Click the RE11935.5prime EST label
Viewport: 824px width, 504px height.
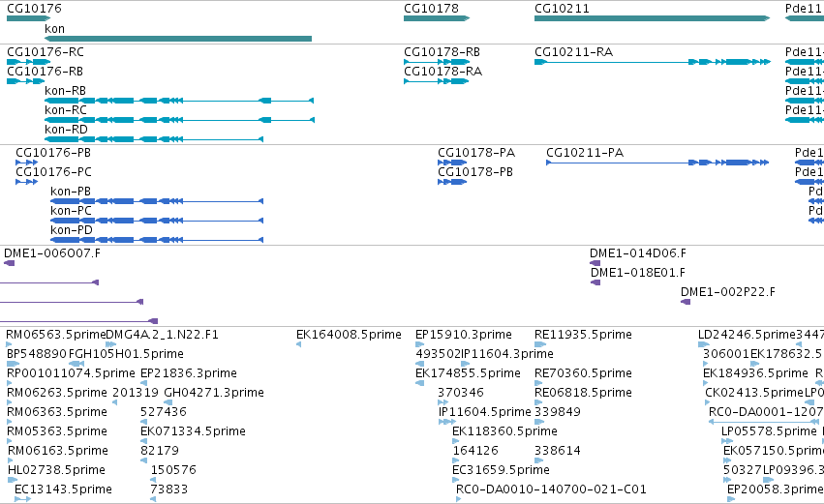[583, 335]
